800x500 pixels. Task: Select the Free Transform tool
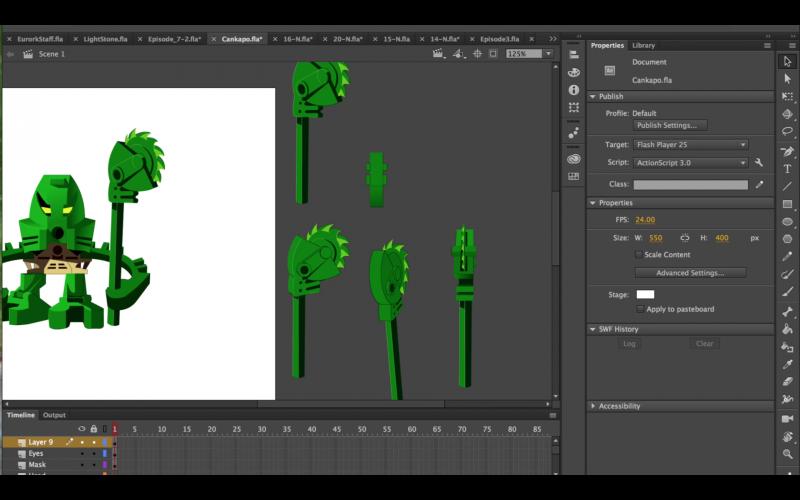tap(787, 96)
